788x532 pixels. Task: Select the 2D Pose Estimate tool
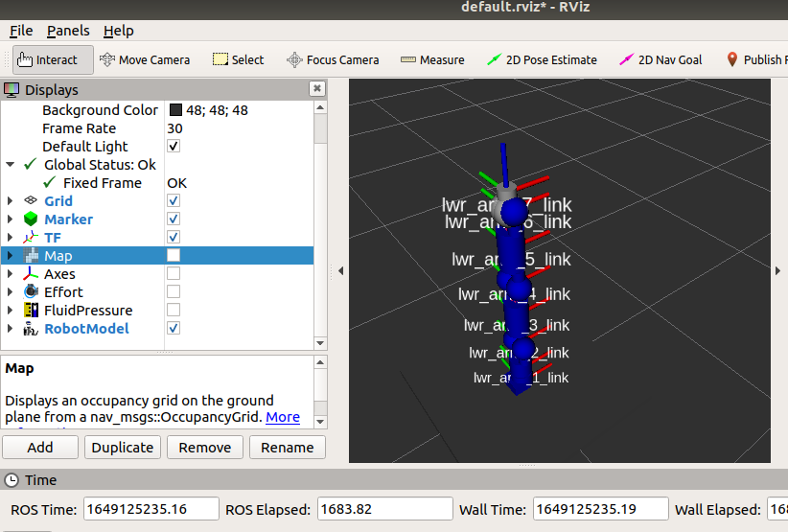(x=542, y=59)
